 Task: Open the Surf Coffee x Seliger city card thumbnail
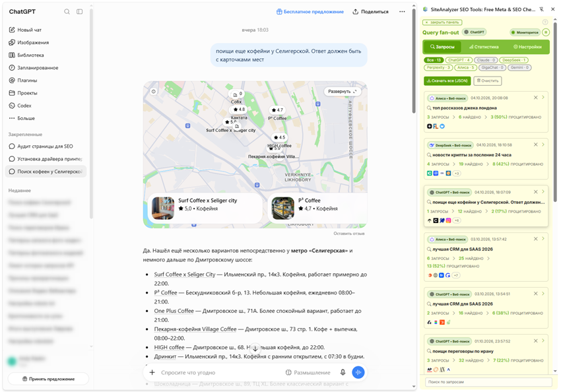click(x=163, y=208)
